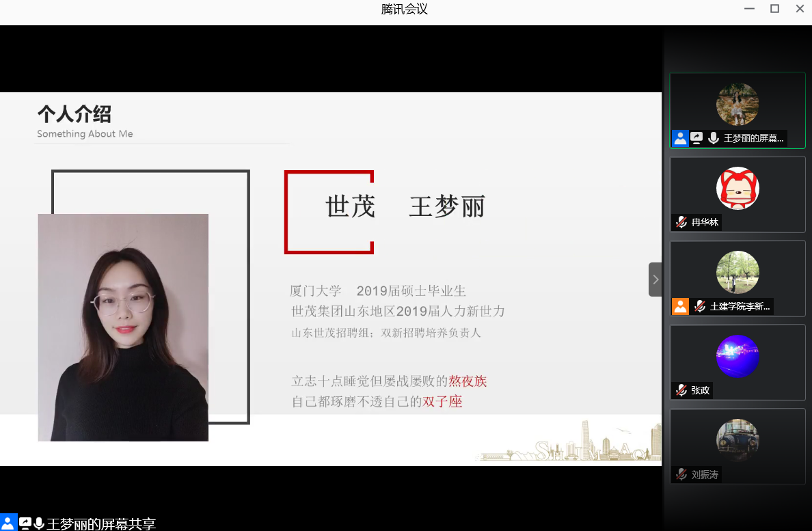Click the screen-share icon on 王梦丽 participant tile

click(696, 138)
